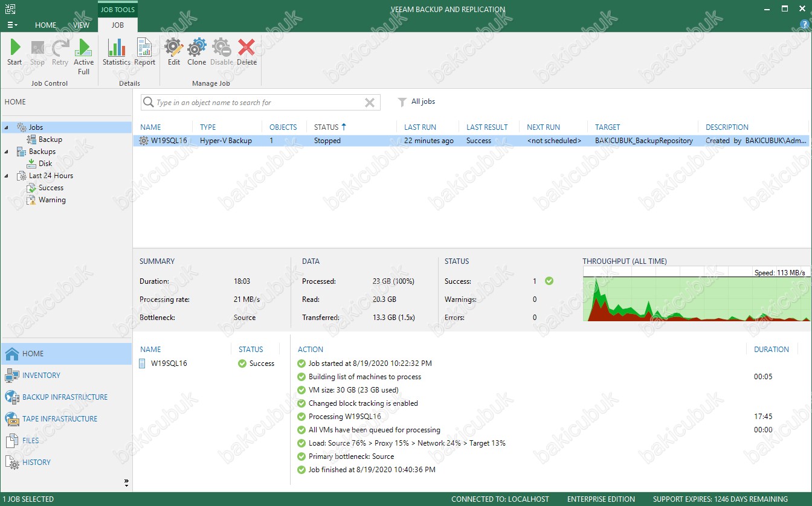Click the Job finished log entry

366,470
